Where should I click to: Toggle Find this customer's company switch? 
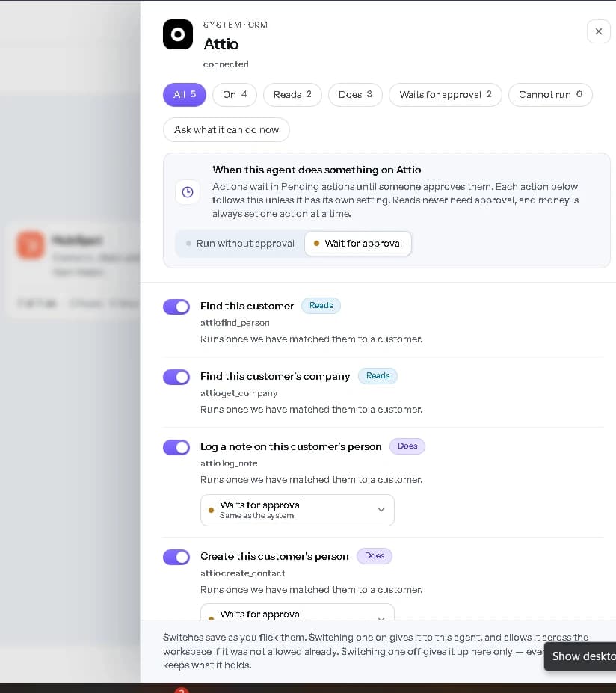(x=176, y=377)
